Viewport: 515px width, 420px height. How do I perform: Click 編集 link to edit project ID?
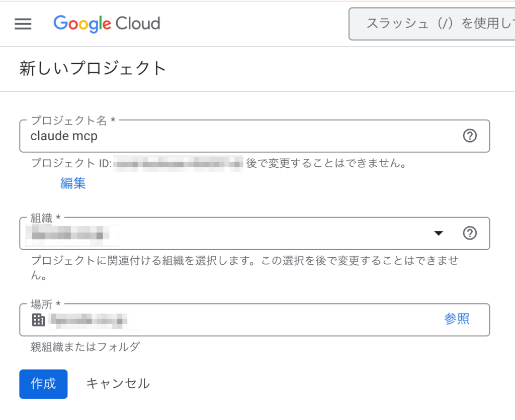[x=73, y=183]
